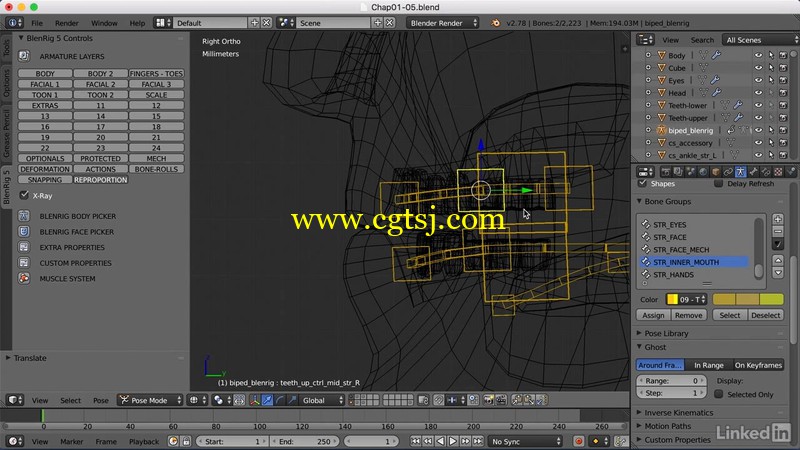The height and width of the screenshot is (450, 800).
Task: Collapse the BlenRig 5 Controls panel
Action: tap(21, 38)
